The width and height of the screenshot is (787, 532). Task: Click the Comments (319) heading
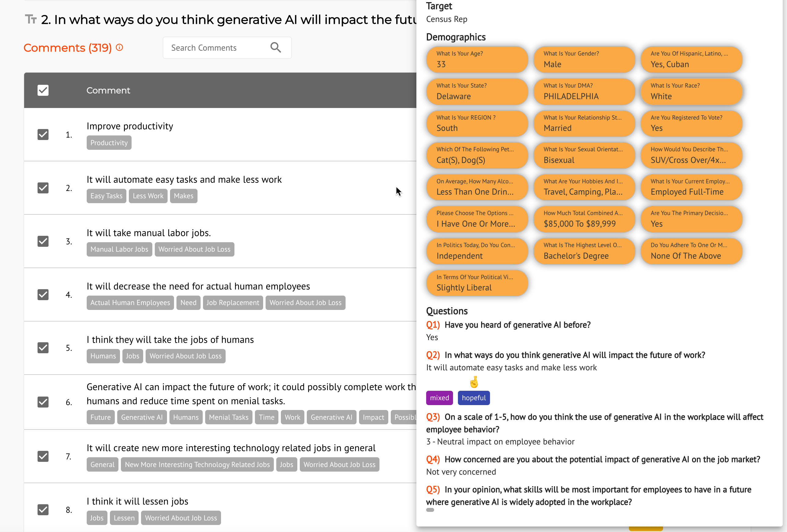(x=67, y=48)
